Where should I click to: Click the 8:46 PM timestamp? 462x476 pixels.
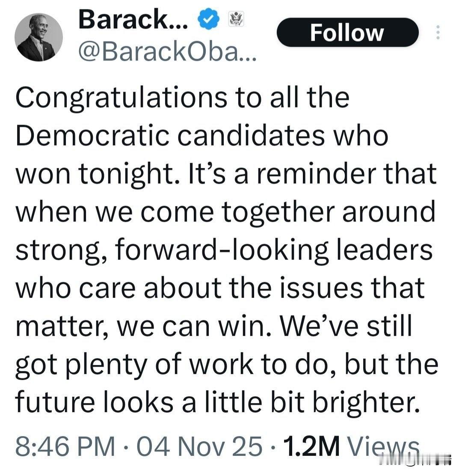click(65, 446)
